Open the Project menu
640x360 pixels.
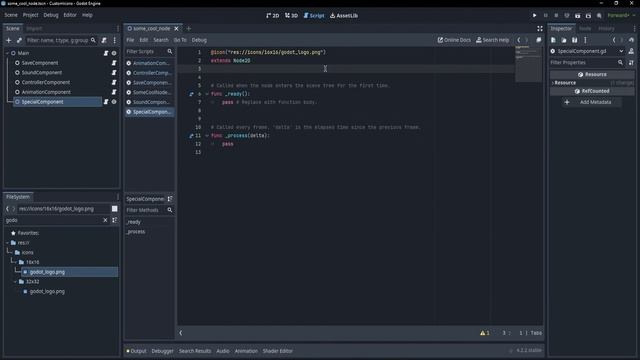(30, 15)
